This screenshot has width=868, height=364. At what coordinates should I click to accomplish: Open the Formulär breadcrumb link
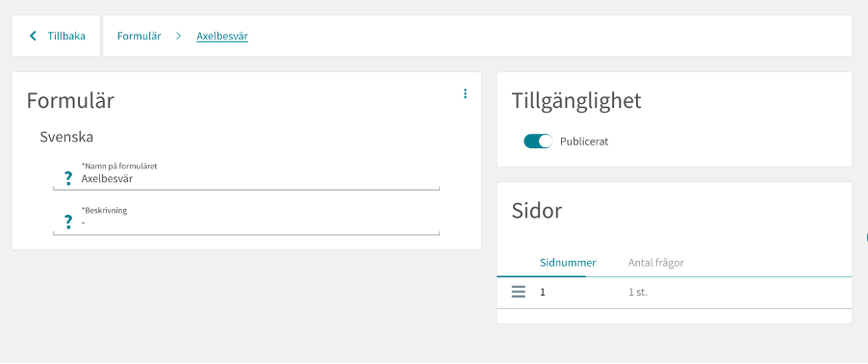[x=139, y=36]
